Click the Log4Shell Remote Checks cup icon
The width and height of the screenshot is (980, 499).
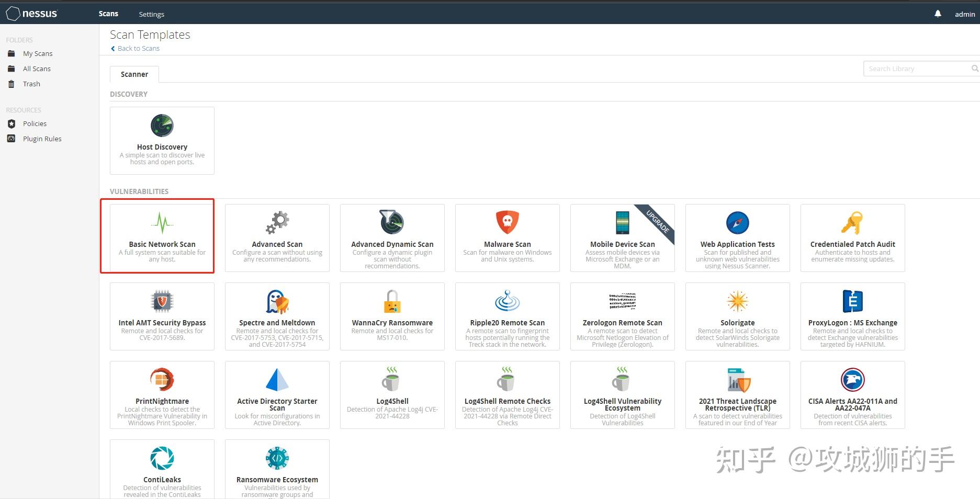point(506,379)
